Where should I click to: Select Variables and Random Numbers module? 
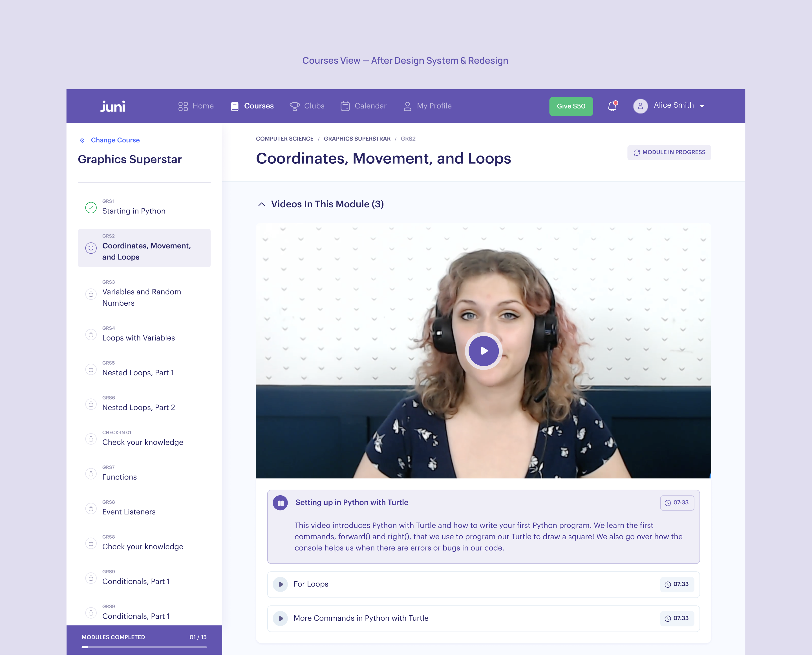pos(142,297)
